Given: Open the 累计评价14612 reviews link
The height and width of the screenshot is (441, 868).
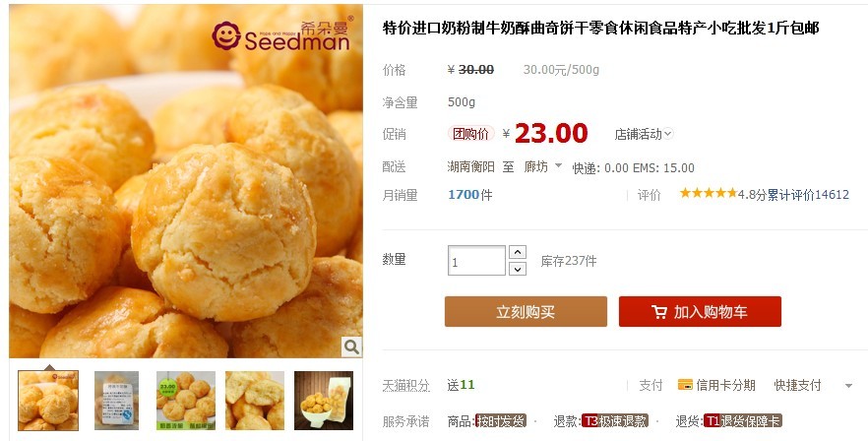Looking at the screenshot, I should point(808,195).
